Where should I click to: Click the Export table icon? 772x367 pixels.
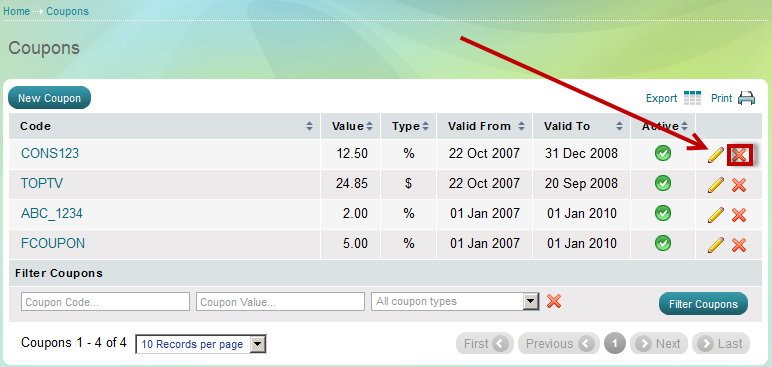692,98
